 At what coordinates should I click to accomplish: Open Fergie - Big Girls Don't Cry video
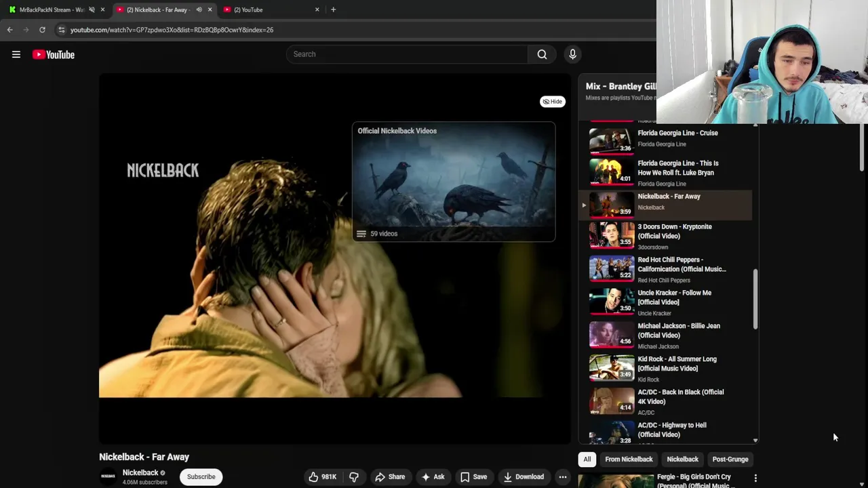694,481
